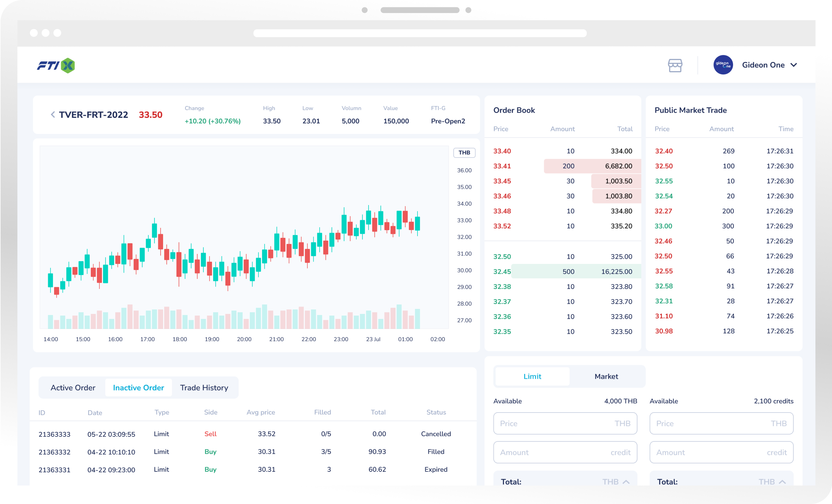Toggle to the Active Order view
This screenshot has height=504, width=832.
point(73,387)
